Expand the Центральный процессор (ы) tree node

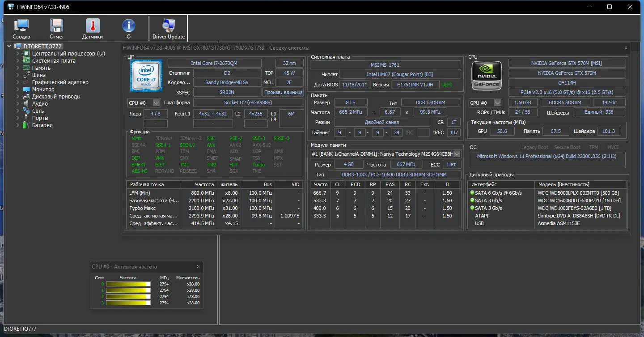coord(18,54)
